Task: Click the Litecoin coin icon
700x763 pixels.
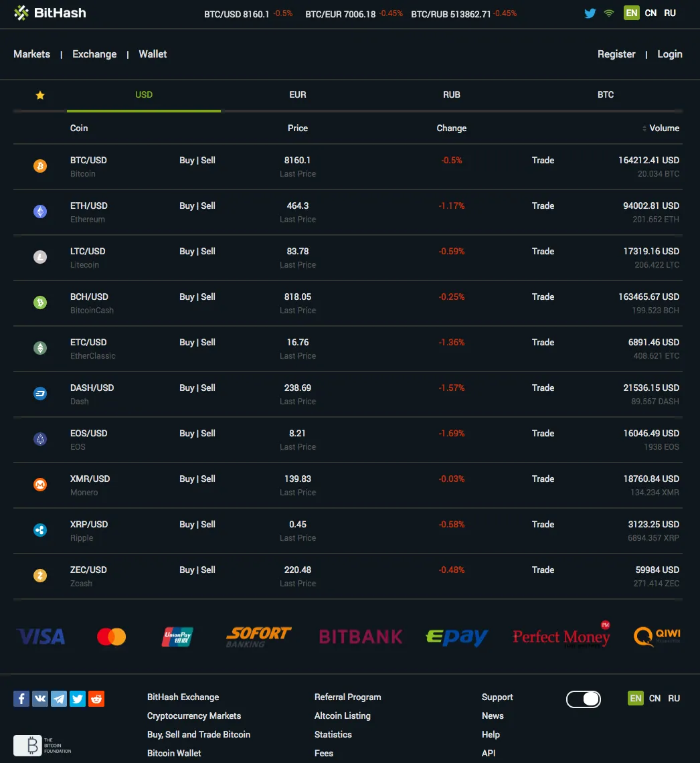Action: tap(40, 257)
